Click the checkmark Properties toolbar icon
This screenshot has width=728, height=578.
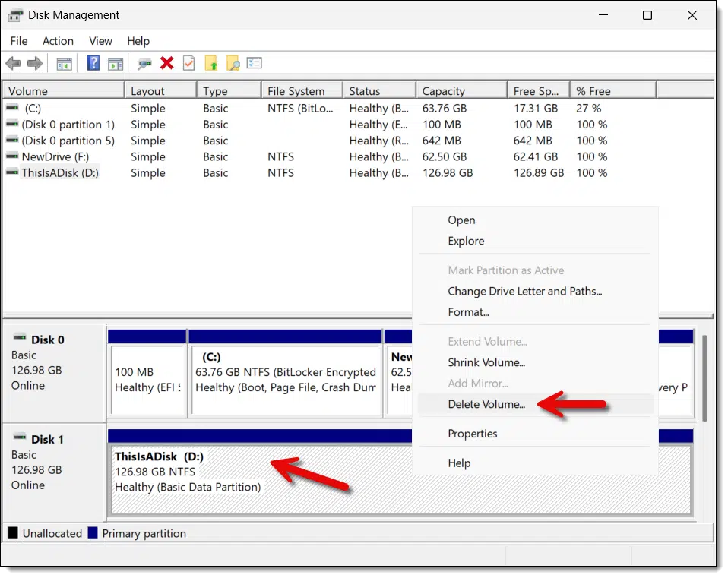point(189,62)
